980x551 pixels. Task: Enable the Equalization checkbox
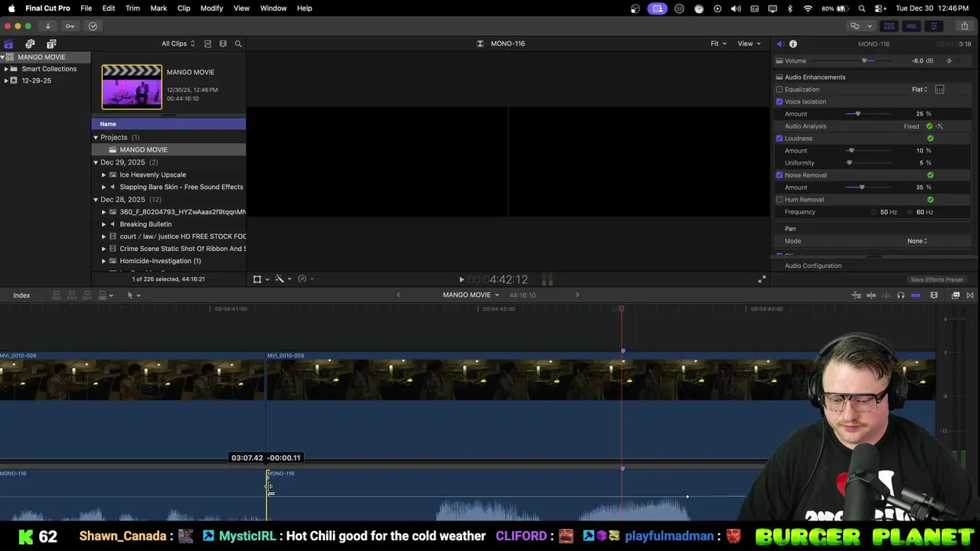pos(779,90)
